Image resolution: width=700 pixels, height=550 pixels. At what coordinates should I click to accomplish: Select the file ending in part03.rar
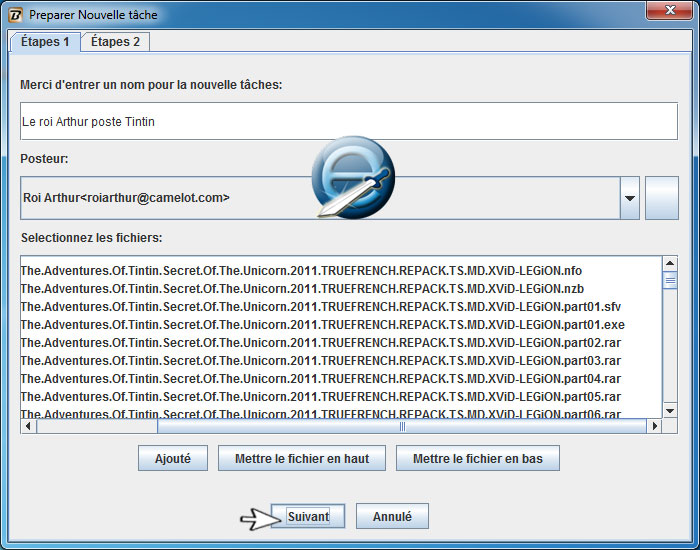pos(321,360)
